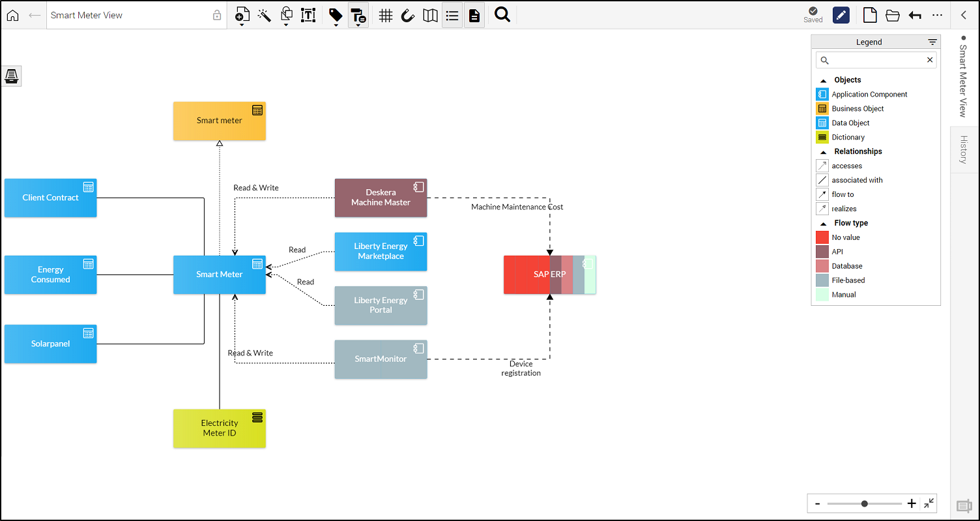The width and height of the screenshot is (980, 521).
Task: Select the Liberty Energy Portal component
Action: [381, 305]
